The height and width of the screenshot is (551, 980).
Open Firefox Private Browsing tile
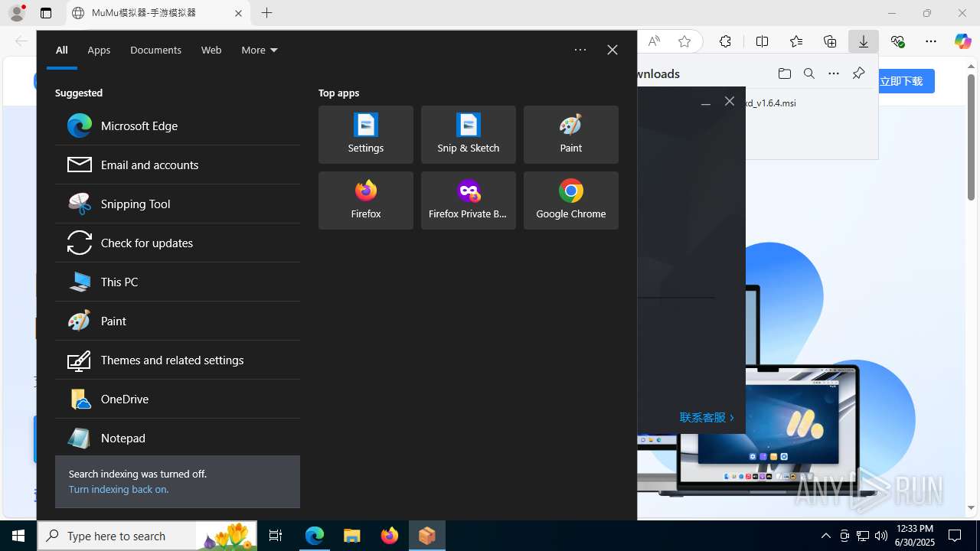[x=469, y=201]
